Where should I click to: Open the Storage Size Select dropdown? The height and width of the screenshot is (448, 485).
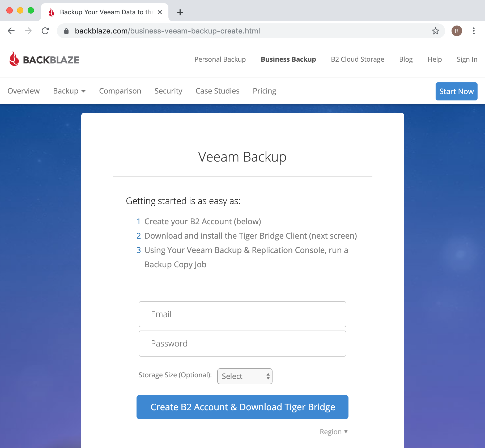point(245,376)
